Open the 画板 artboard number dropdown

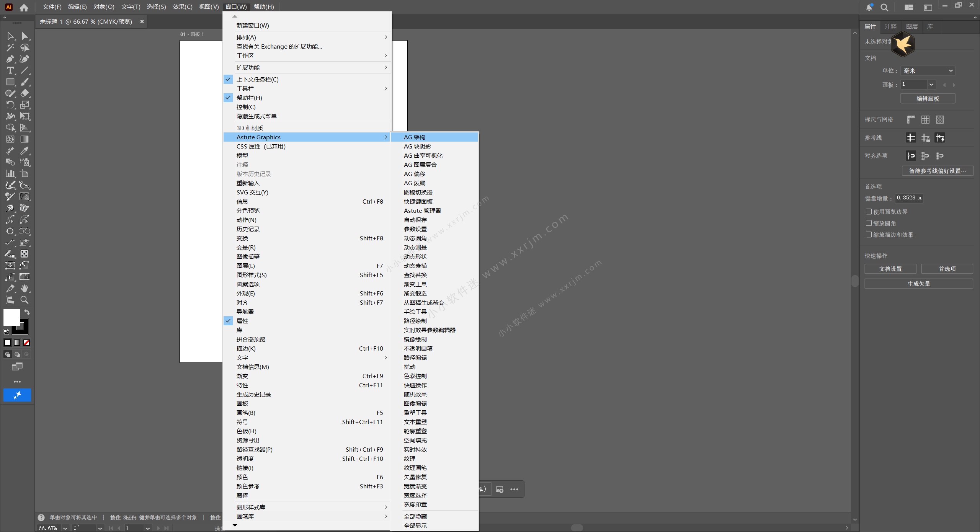click(x=931, y=85)
